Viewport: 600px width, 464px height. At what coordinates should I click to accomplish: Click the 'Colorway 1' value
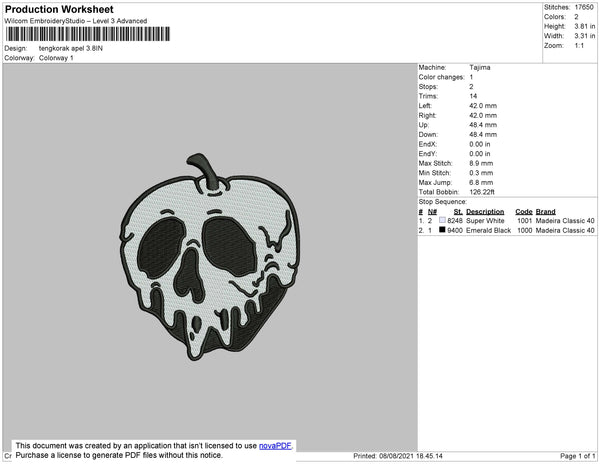(56, 58)
